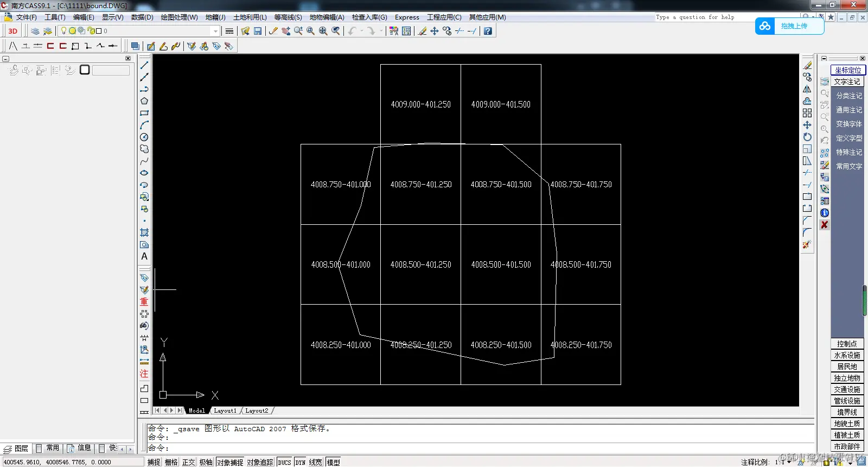Select the rotate tool in modify toolbar
868x467 pixels.
[807, 137]
